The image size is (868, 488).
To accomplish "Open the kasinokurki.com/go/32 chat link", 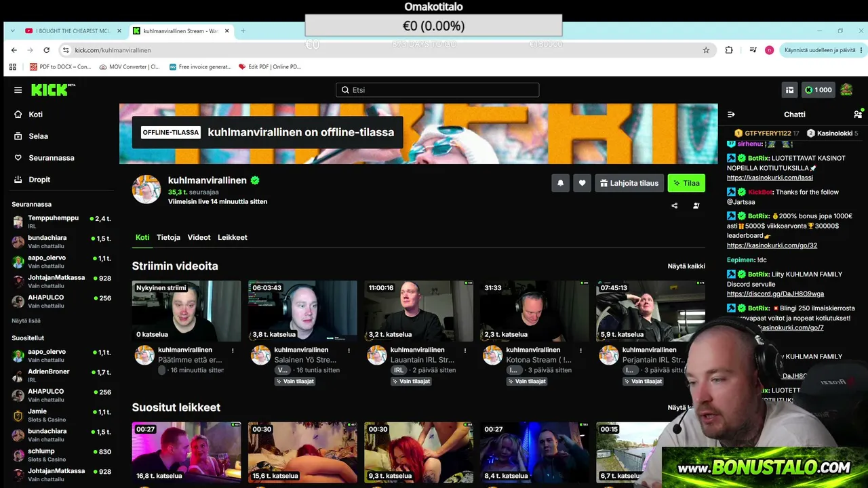I will 772,245.
